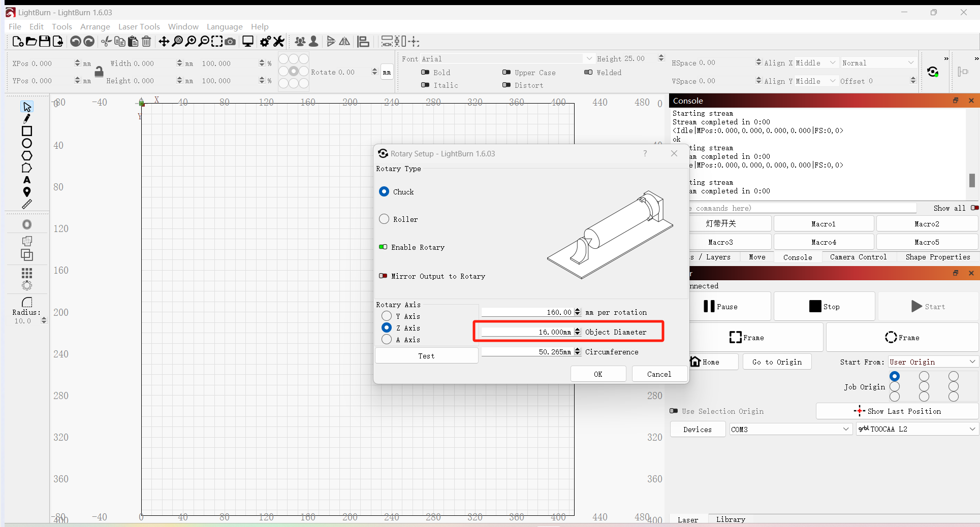Select the Polygon hexagon tool
Viewport: 980px width, 527px height.
click(27, 155)
